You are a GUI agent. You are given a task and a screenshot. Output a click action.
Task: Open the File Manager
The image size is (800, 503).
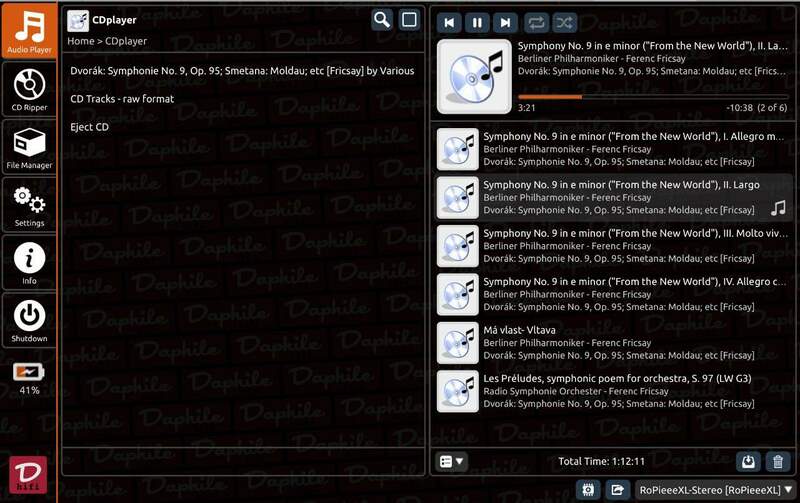pyautogui.click(x=30, y=146)
